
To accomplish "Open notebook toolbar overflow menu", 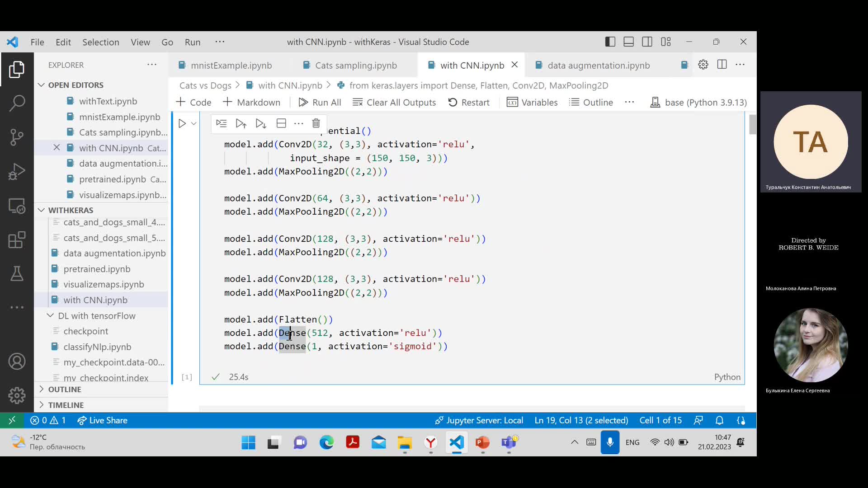I will point(630,102).
